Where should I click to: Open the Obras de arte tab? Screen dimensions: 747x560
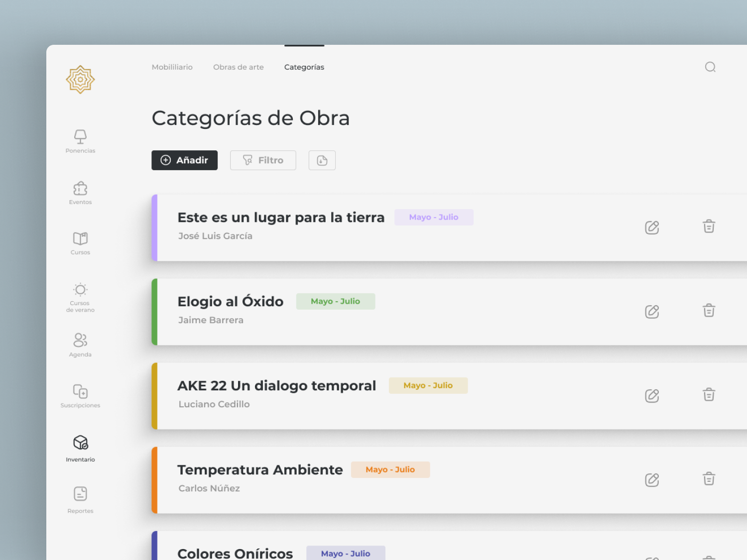[238, 67]
